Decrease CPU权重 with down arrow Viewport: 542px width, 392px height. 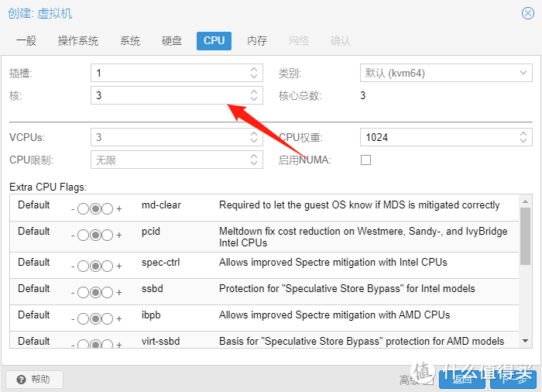[523, 141]
